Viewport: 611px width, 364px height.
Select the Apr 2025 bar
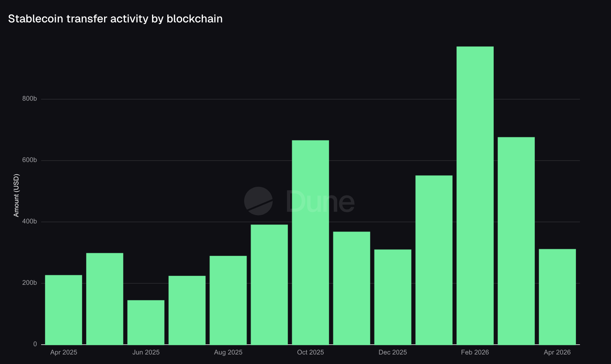point(64,310)
